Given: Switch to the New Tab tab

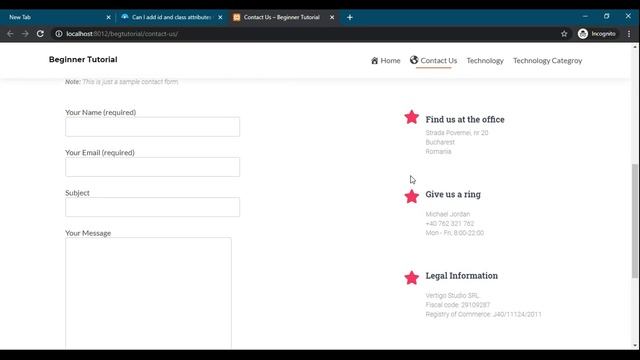Looking at the screenshot, I should click(x=57, y=17).
